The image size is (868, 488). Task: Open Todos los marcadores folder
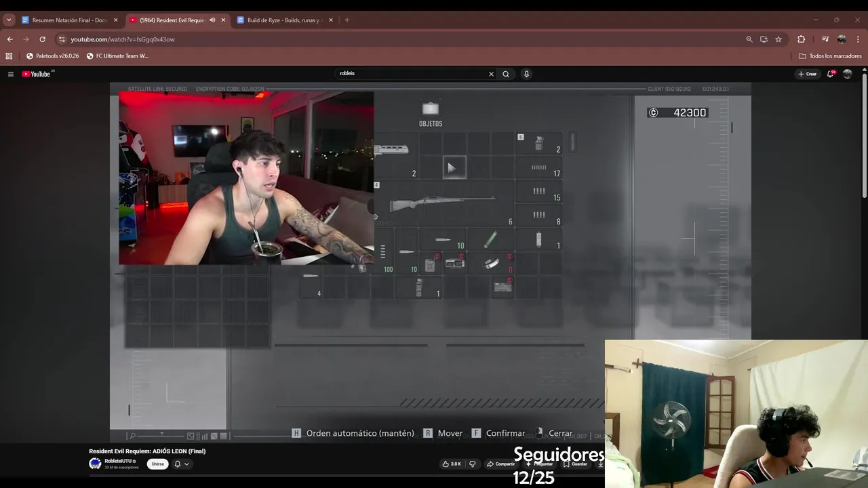click(830, 56)
